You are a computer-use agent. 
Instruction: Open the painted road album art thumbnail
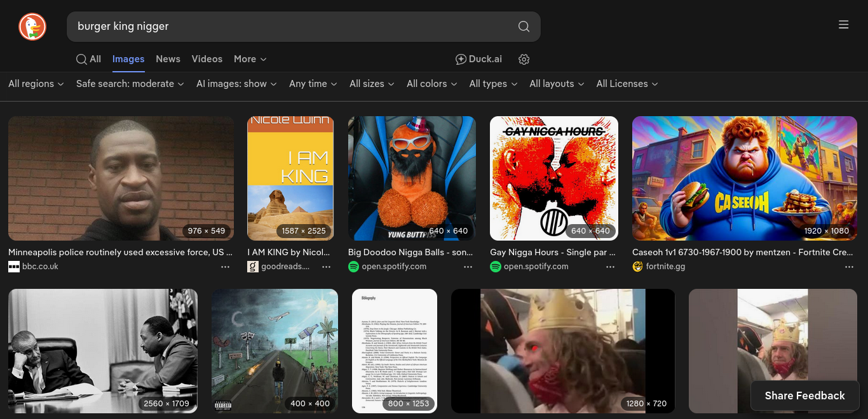coord(275,351)
